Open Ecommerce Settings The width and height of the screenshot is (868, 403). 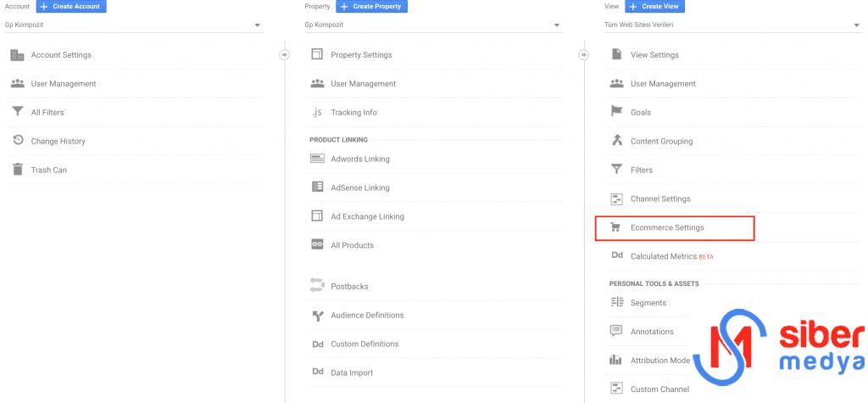(667, 228)
